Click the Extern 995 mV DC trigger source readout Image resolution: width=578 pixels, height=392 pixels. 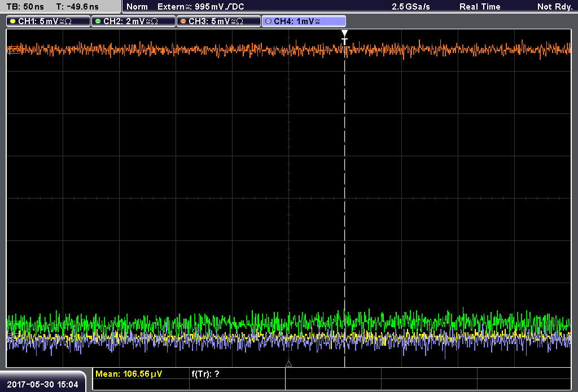tap(201, 7)
